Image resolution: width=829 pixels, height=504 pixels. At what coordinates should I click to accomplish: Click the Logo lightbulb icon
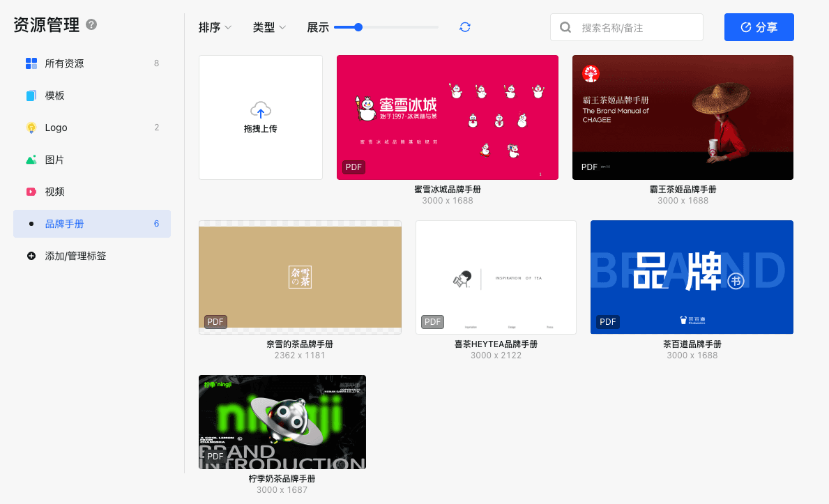pos(31,128)
